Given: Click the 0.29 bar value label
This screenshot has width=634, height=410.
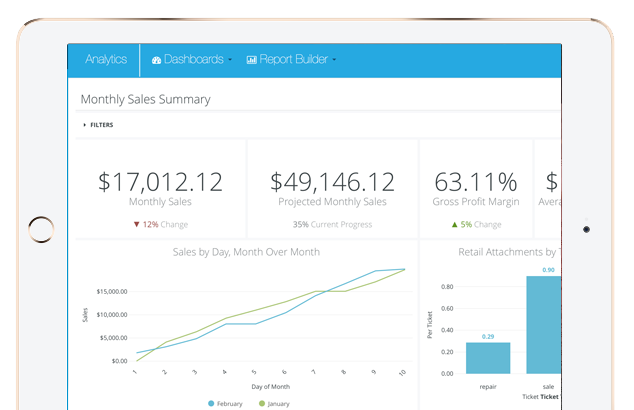Looking at the screenshot, I should pyautogui.click(x=488, y=336).
